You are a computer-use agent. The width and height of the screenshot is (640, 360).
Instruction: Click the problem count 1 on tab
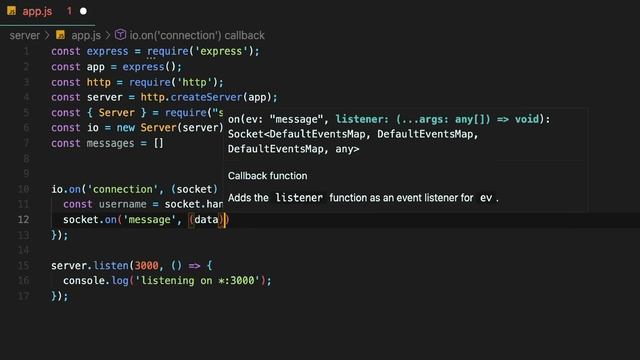(69, 11)
